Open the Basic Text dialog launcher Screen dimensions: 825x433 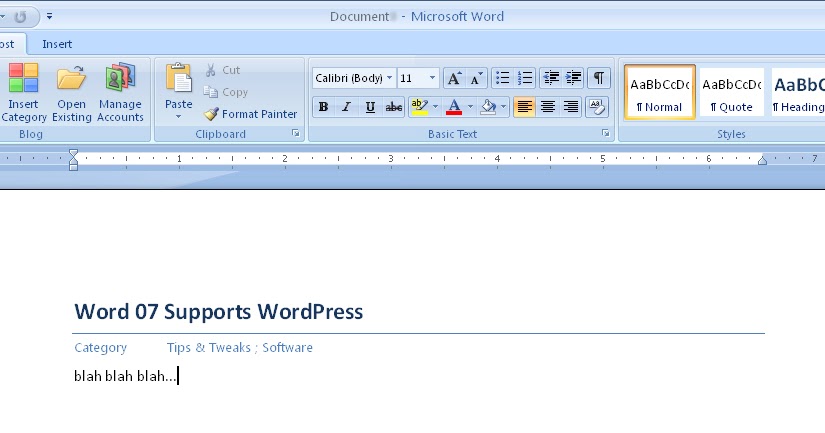tap(606, 134)
